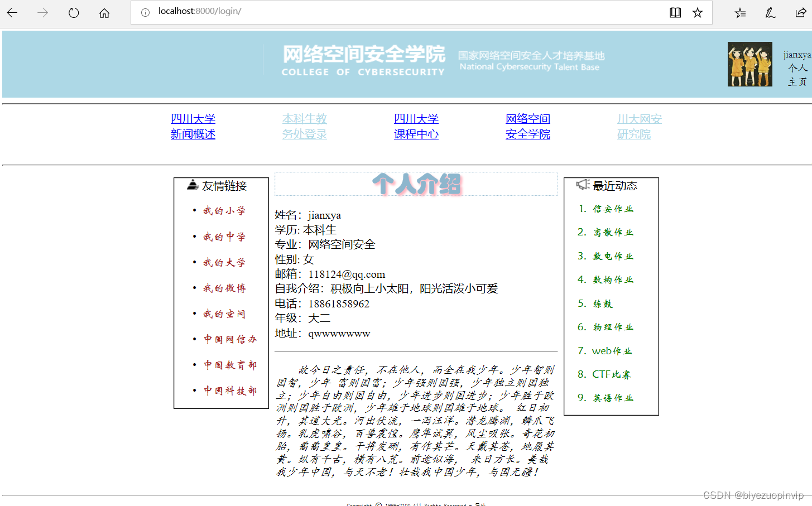Select 数构作业 in recent activity
The height and width of the screenshot is (506, 812).
pyautogui.click(x=613, y=279)
